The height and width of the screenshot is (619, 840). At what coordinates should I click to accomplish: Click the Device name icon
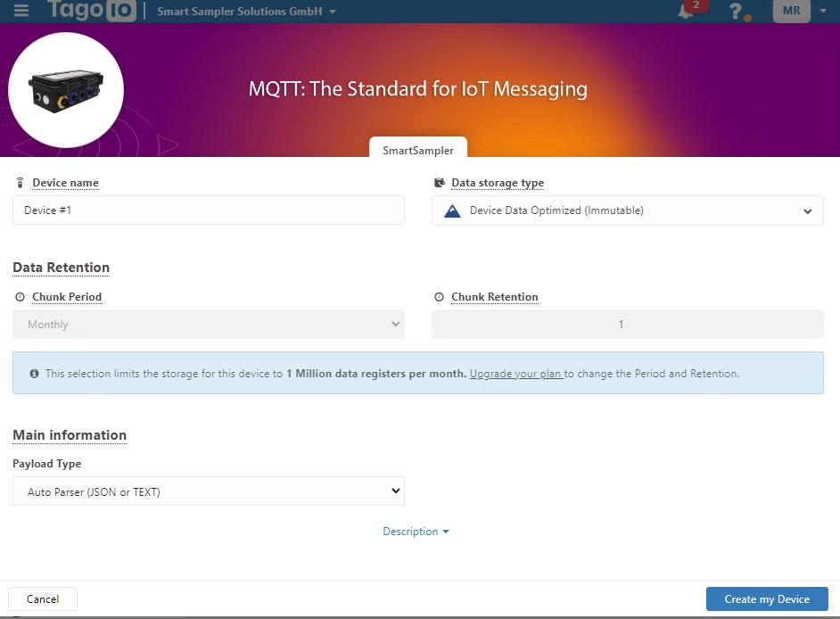[x=20, y=183]
